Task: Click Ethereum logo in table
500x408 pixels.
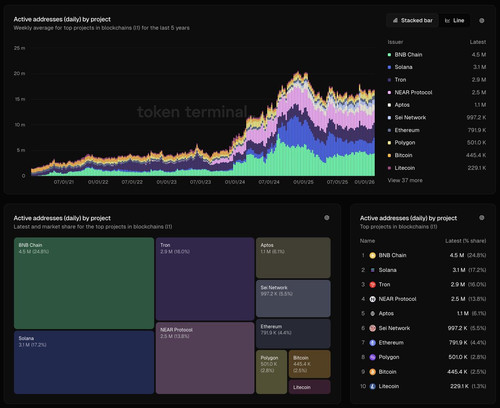Action: (x=373, y=343)
